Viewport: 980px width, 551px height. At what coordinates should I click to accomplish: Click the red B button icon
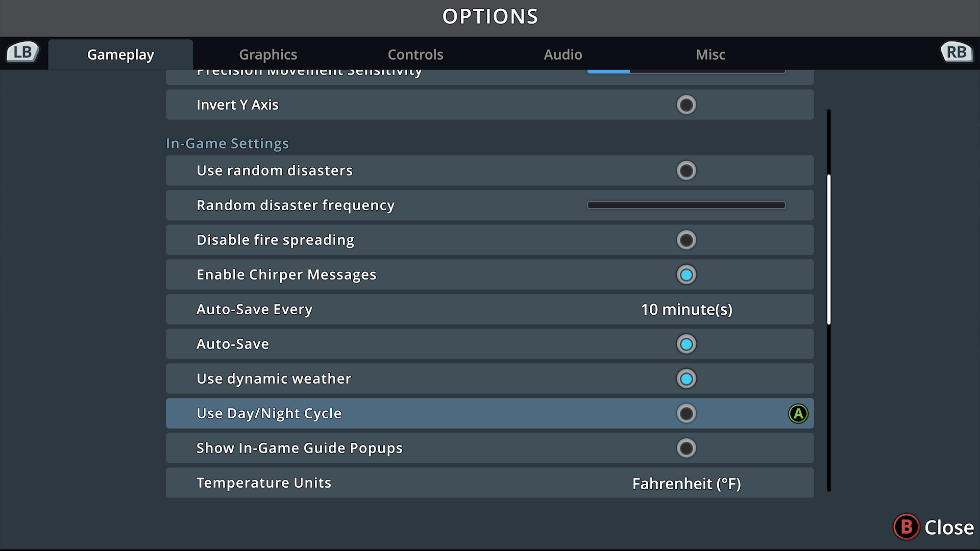(906, 527)
